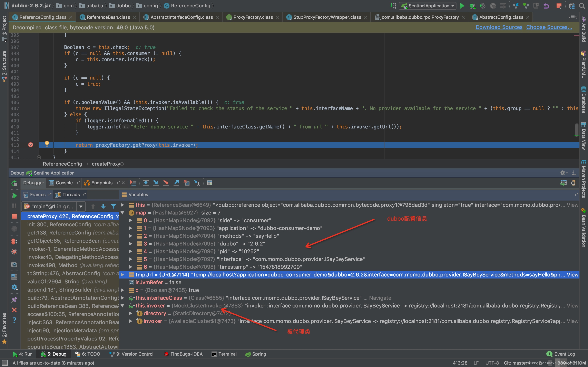Click 'Choose Sources...' link
Image resolution: width=588 pixels, height=367 pixels.
tap(550, 27)
